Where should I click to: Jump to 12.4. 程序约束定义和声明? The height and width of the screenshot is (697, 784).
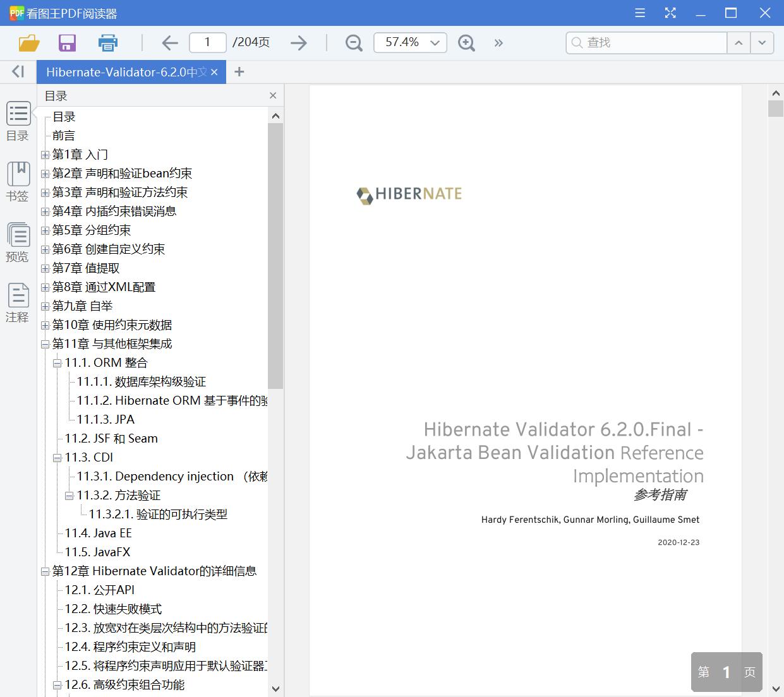tap(130, 647)
